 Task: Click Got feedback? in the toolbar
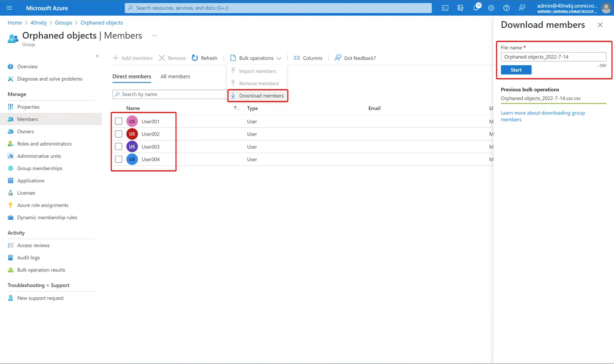355,58
